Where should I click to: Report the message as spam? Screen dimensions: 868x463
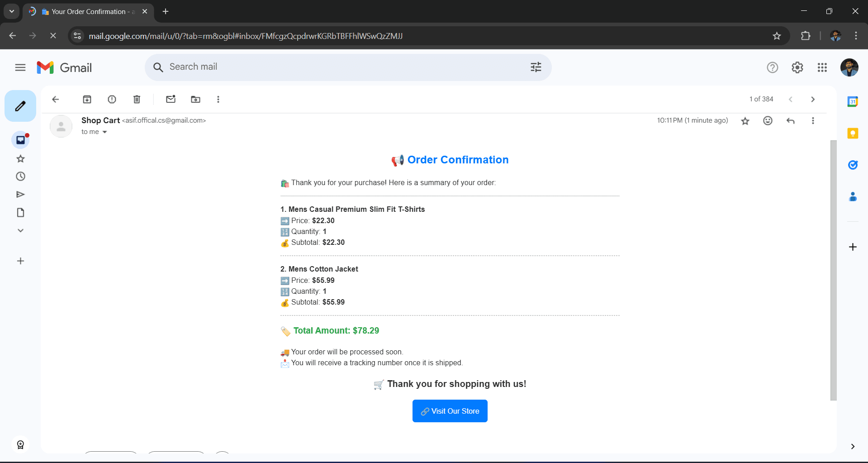click(112, 99)
